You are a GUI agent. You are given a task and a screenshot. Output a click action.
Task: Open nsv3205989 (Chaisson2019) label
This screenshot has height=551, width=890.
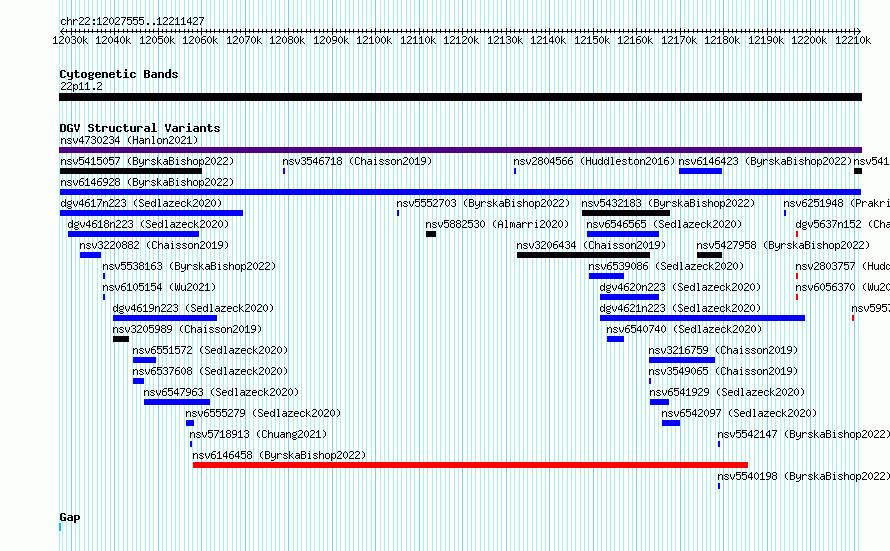click(187, 329)
